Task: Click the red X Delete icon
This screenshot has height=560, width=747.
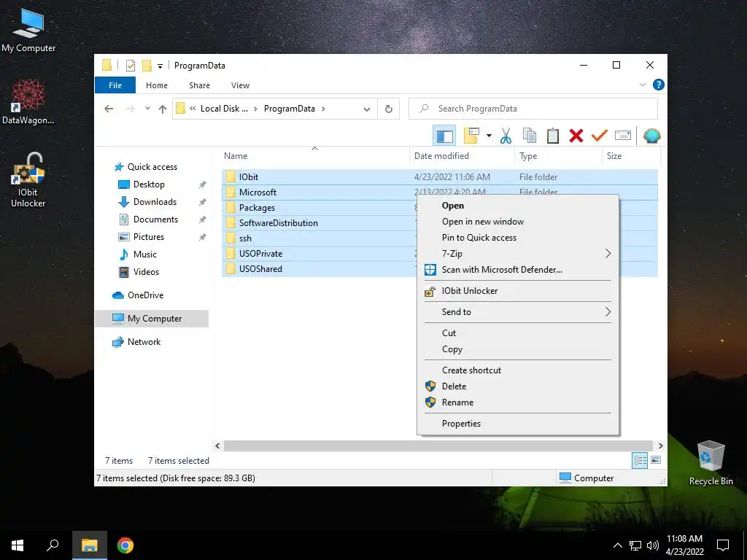Action: [576, 136]
